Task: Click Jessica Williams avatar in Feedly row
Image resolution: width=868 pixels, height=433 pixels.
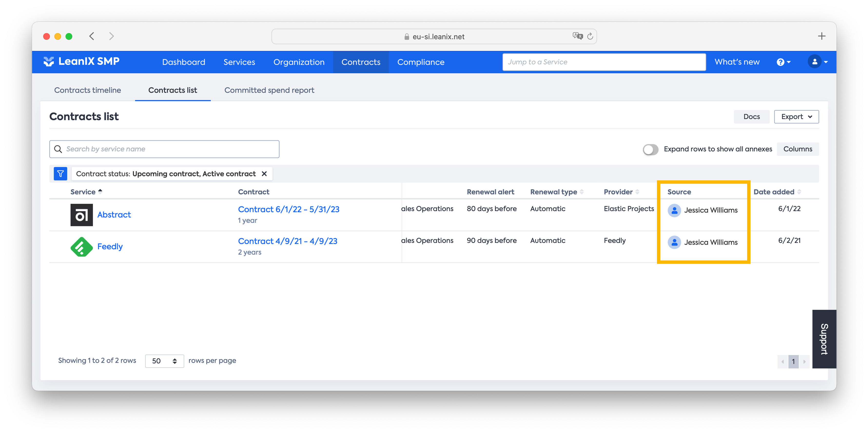Action: (674, 242)
